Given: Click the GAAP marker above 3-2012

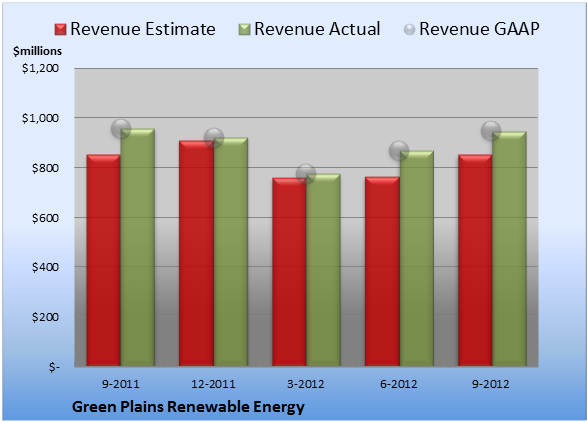Looking at the screenshot, I should [x=306, y=174].
